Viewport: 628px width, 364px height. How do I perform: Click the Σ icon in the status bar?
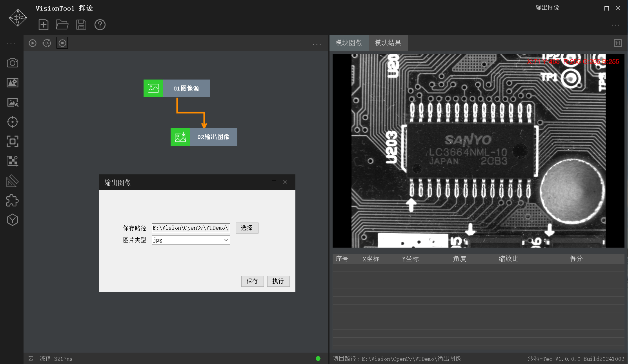[x=31, y=359]
